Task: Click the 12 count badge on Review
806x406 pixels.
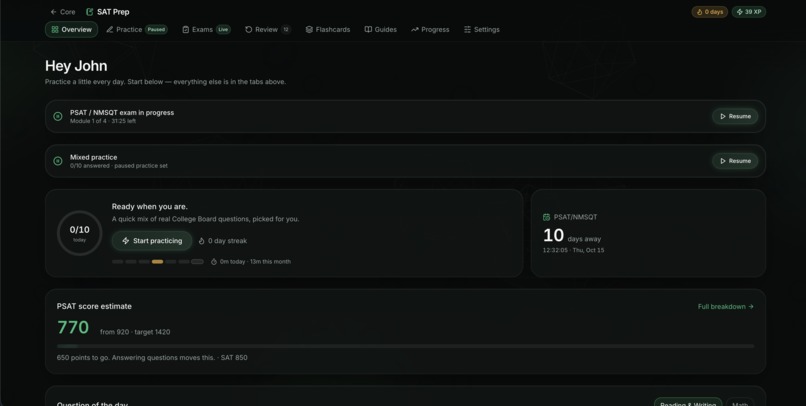Action: [286, 29]
